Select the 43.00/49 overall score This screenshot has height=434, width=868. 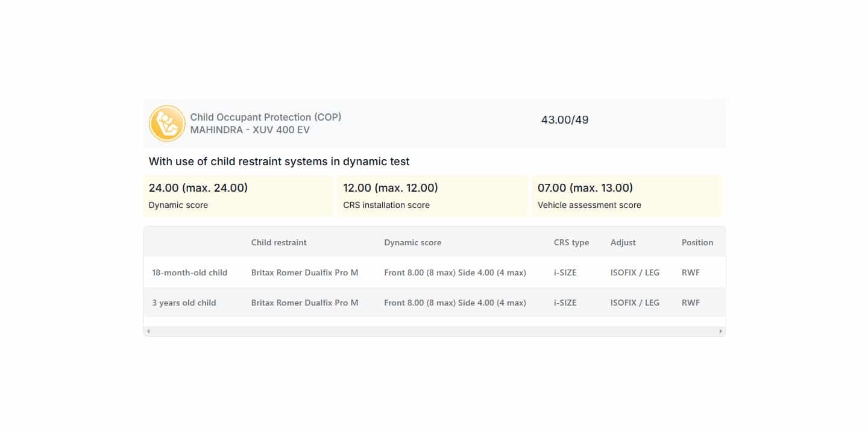pyautogui.click(x=565, y=120)
